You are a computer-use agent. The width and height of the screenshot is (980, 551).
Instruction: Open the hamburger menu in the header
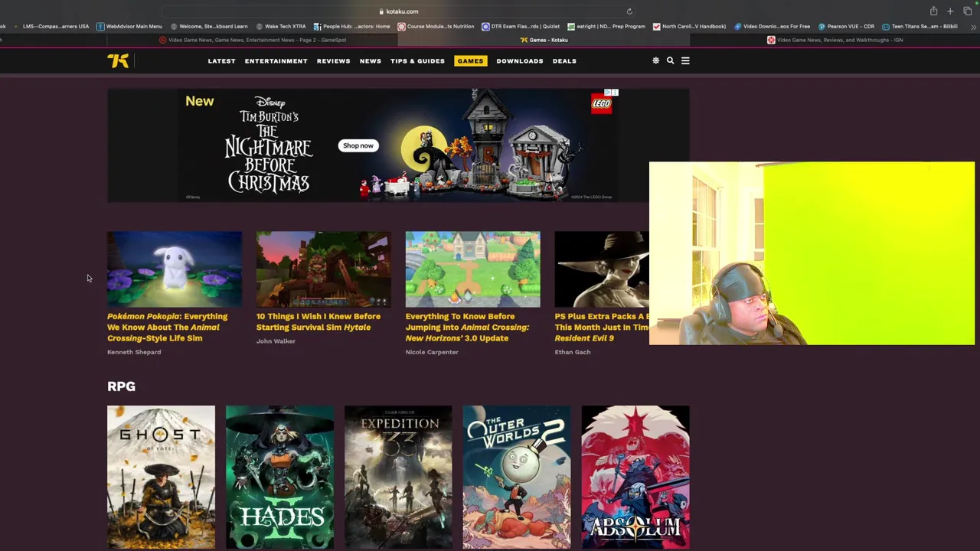[x=685, y=60]
